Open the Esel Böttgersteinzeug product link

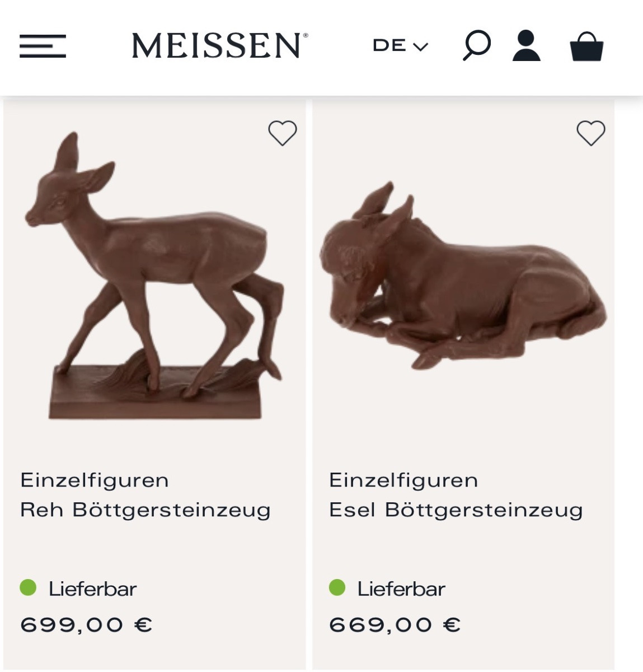[x=457, y=510]
